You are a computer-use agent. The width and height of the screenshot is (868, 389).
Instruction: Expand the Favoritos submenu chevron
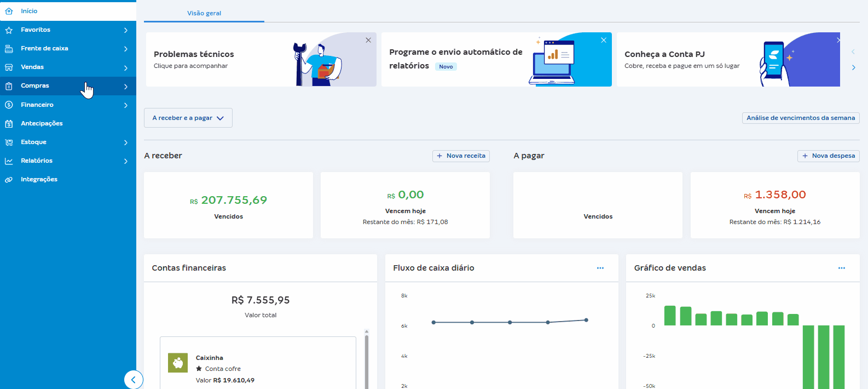pos(126,30)
